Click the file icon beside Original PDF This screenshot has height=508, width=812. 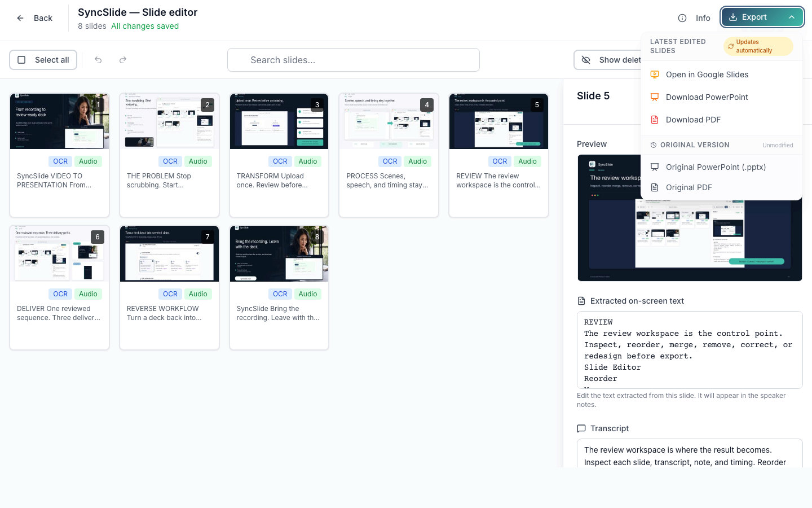655,187
